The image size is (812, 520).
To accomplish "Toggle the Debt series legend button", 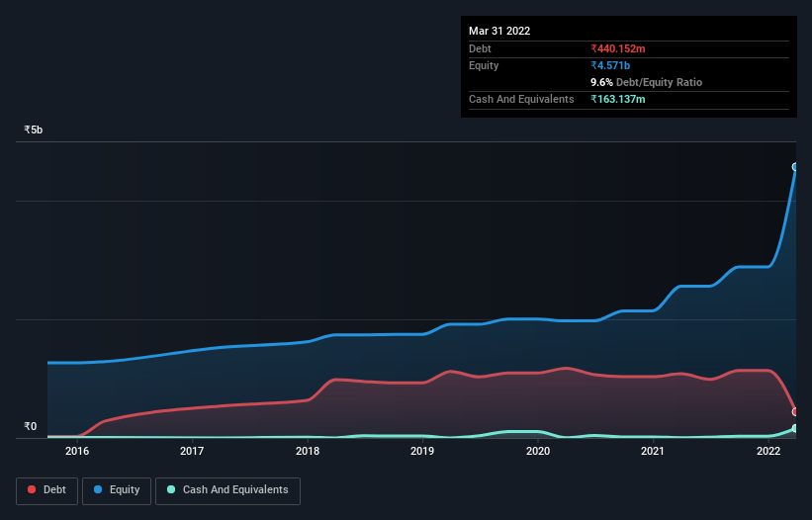I will point(47,490).
